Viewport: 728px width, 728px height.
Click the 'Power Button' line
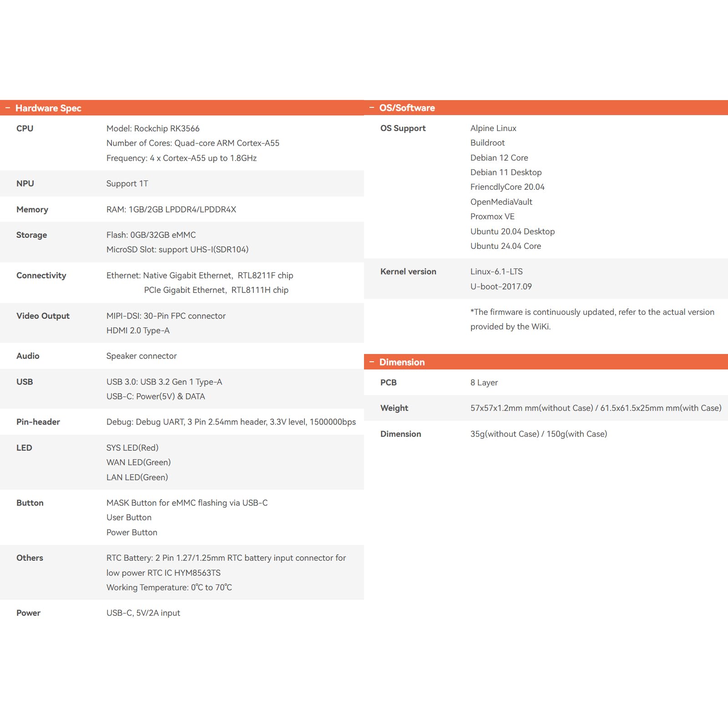(x=132, y=532)
